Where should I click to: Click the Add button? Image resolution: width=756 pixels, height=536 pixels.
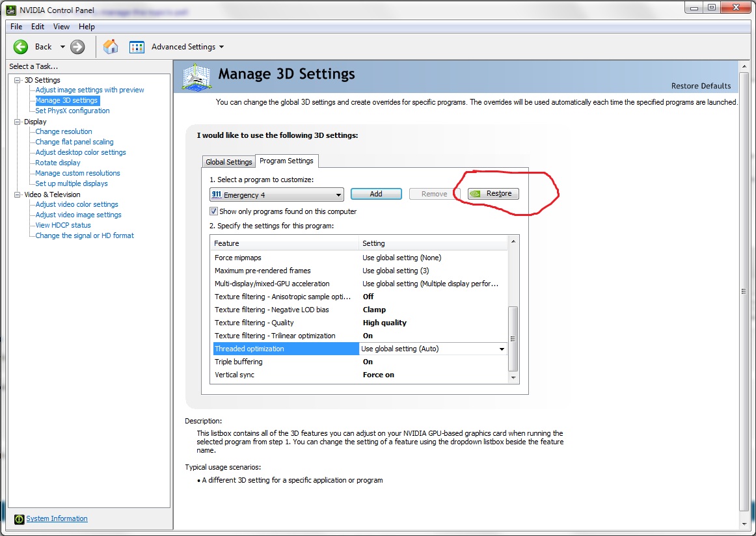(376, 194)
